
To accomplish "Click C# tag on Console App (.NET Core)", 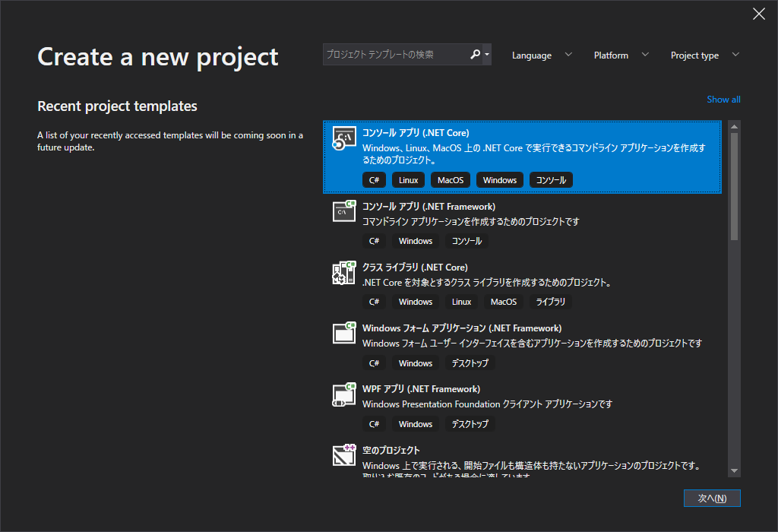I will pyautogui.click(x=374, y=180).
